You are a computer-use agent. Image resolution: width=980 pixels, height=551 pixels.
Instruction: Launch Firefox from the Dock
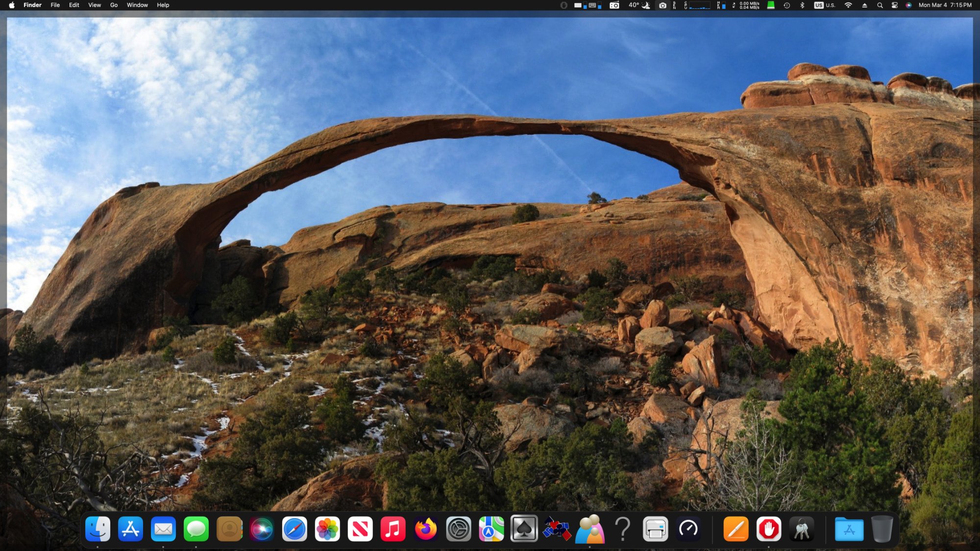click(x=426, y=529)
